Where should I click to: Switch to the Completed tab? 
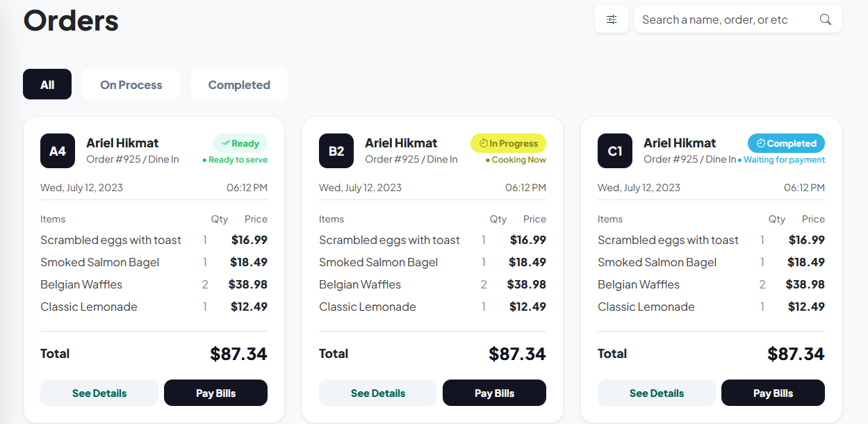coord(239,85)
